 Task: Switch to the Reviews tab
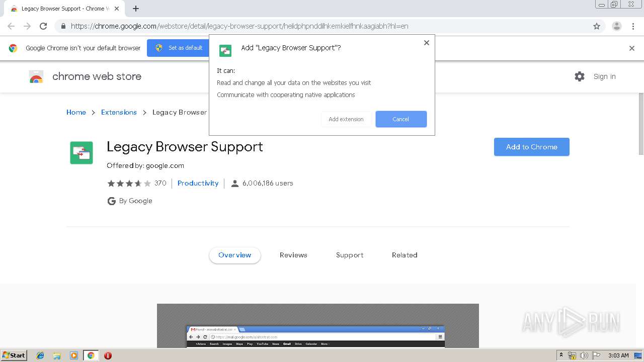[x=293, y=255]
